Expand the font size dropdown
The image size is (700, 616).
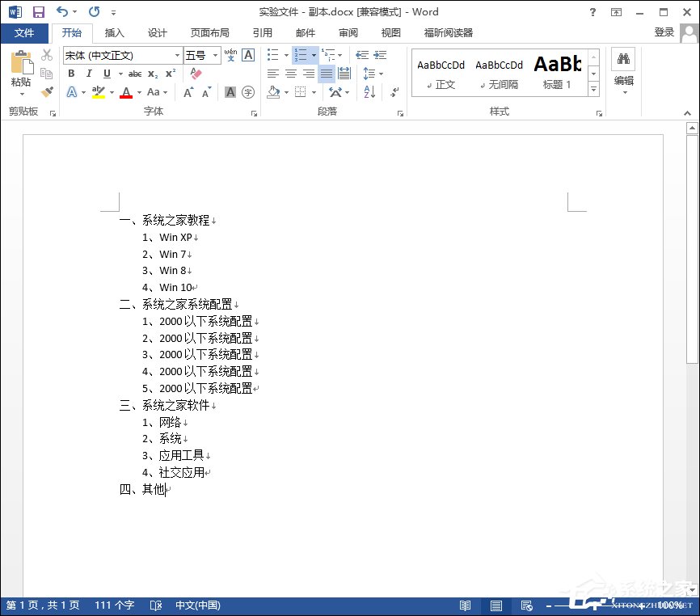(215, 55)
